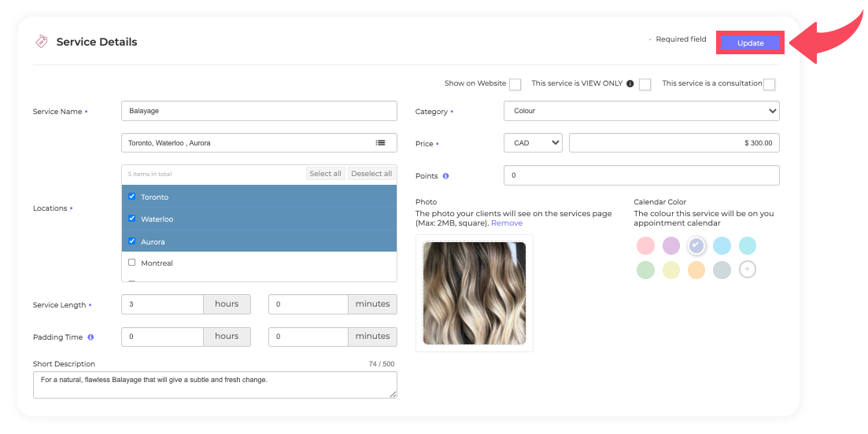868x434 pixels.
Task: Select the pink calendar color
Action: [x=645, y=245]
